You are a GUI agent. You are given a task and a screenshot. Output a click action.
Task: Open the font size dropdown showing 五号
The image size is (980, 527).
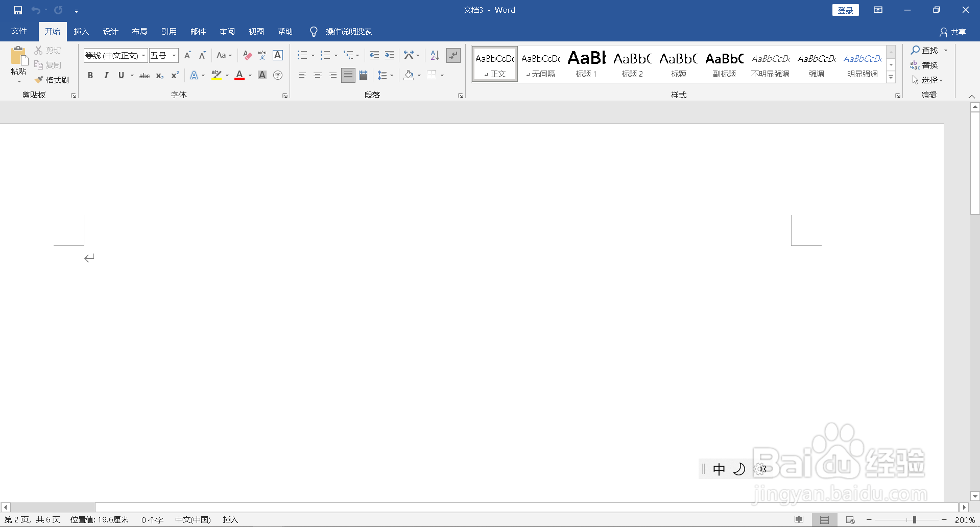[x=174, y=55]
